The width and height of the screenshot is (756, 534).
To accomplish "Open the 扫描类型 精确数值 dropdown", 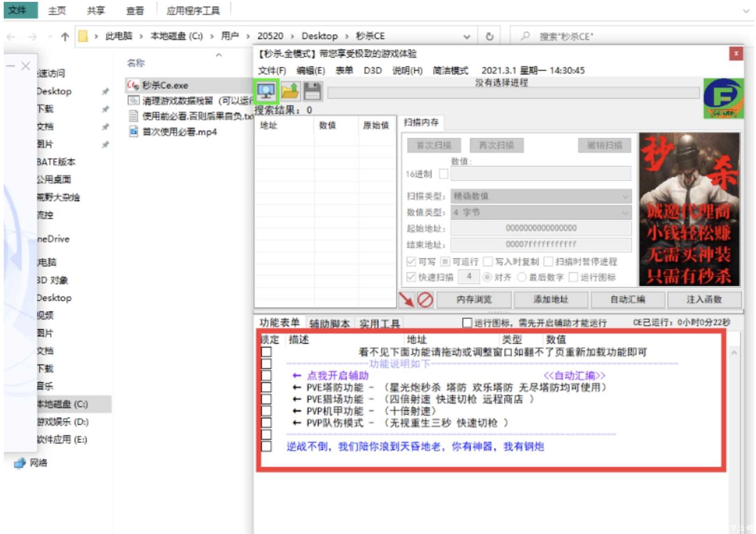I will (x=541, y=196).
